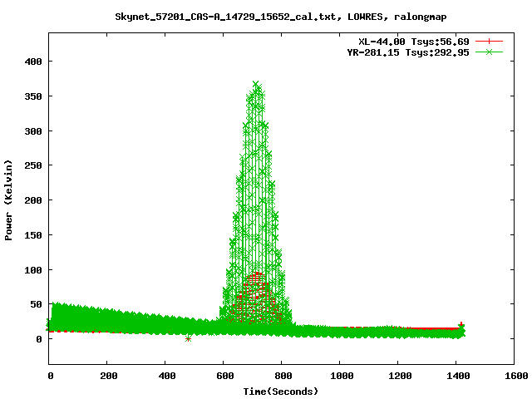Click the 350 y-axis tick label
Viewport: 532px width, 399px height.
click(x=33, y=96)
